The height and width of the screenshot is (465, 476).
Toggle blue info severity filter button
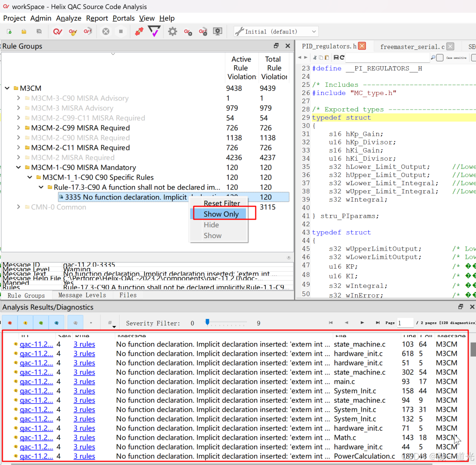click(56, 323)
